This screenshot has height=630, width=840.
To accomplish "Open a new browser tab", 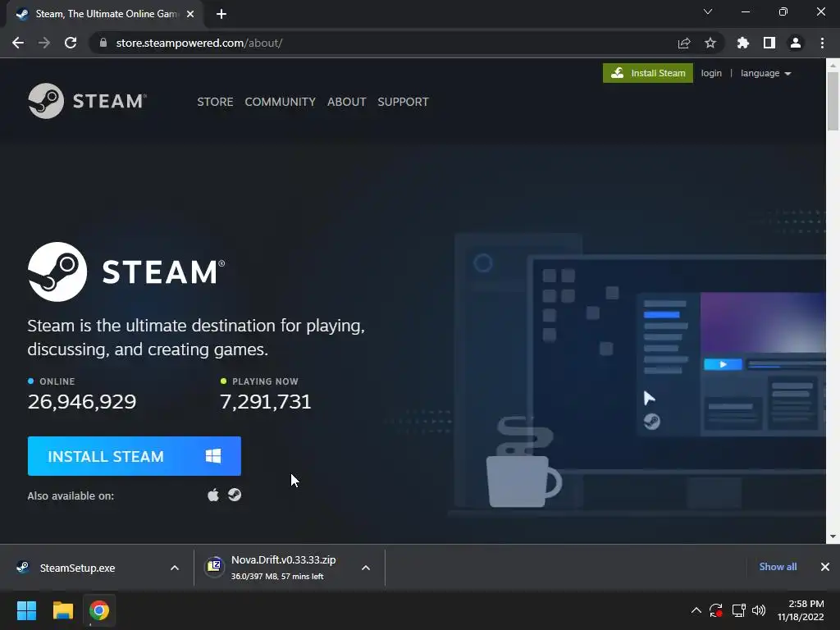I will (221, 14).
